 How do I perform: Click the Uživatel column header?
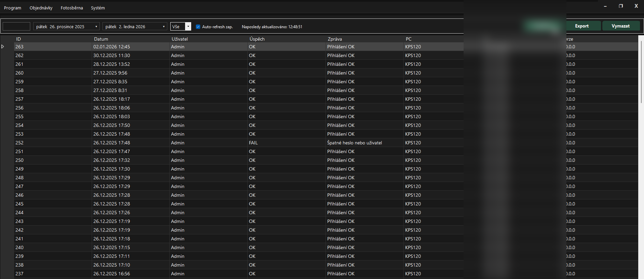click(x=180, y=39)
